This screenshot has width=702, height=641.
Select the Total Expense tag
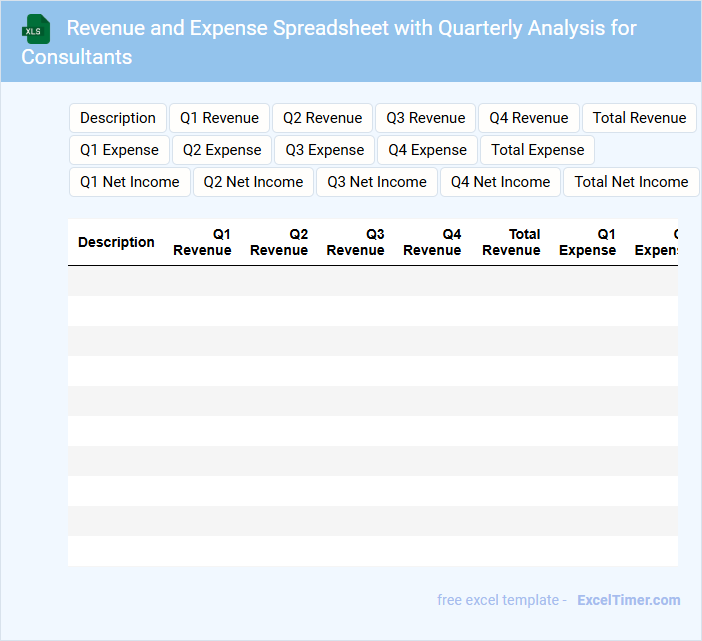pos(537,150)
